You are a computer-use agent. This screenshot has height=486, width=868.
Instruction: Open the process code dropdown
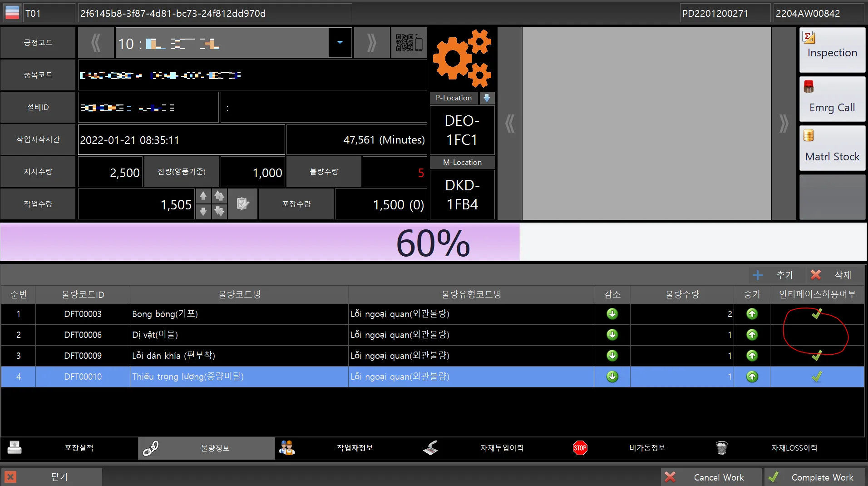coord(340,43)
